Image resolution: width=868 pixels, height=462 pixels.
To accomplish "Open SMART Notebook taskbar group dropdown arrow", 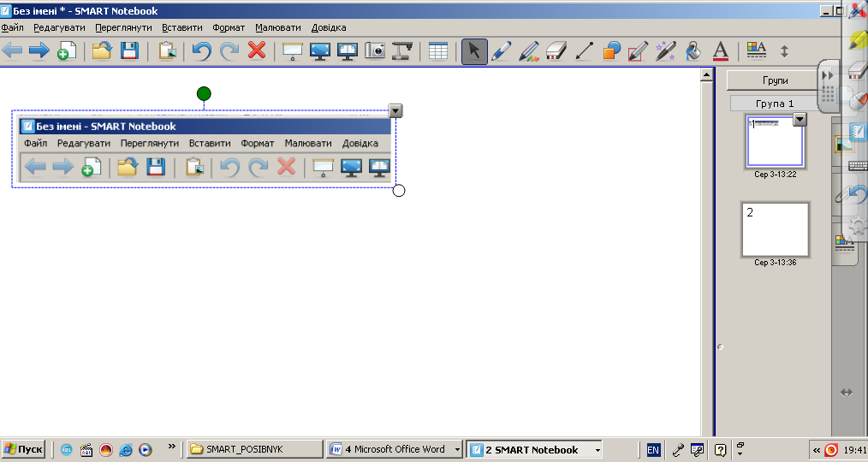I will [x=597, y=450].
